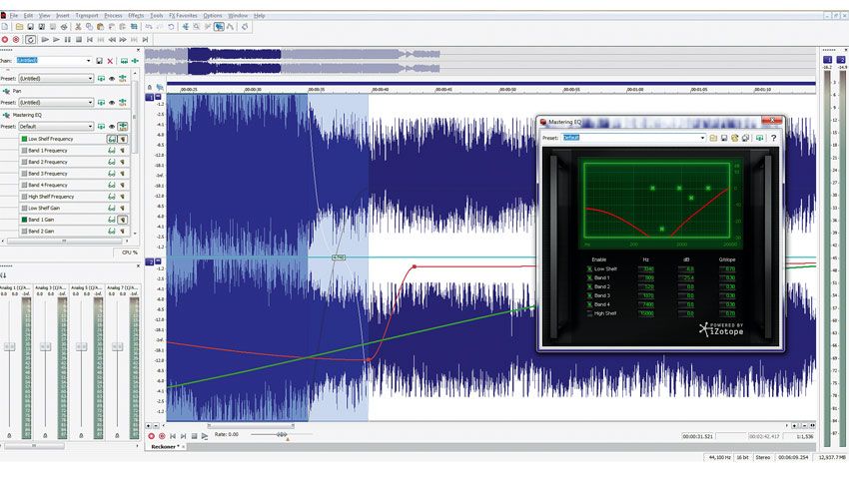Click the Record button in transport toolbar
This screenshot has width=849, height=504.
(5, 40)
